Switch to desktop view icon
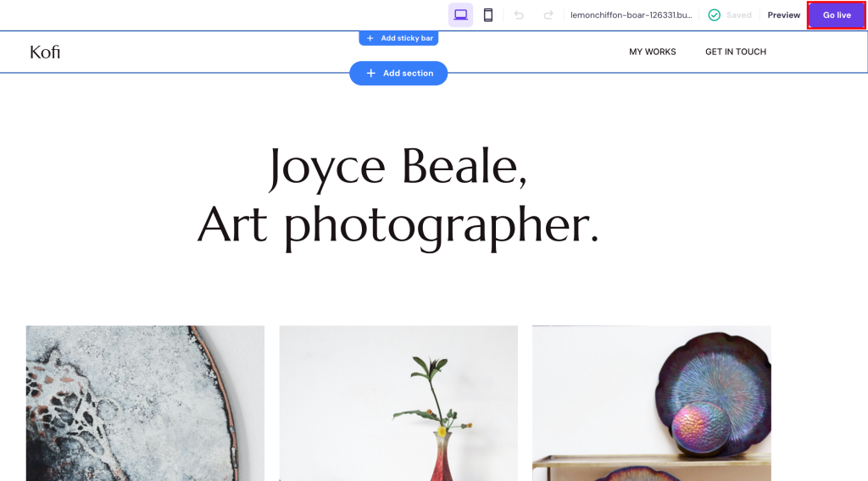Screen dimensions: 868x481 pos(460,15)
